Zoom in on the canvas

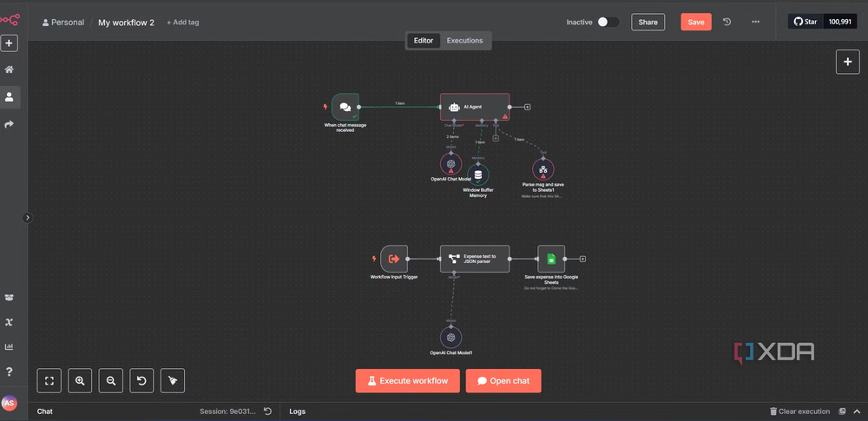pyautogui.click(x=80, y=380)
